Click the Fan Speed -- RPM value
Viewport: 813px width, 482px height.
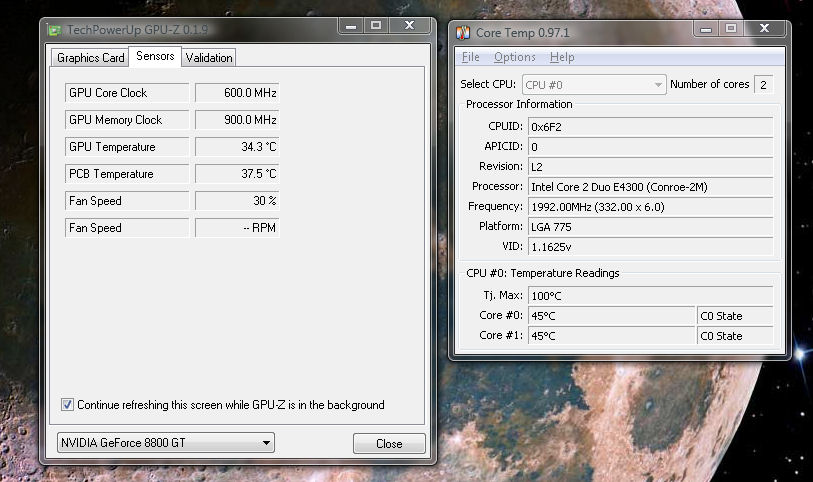[237, 228]
